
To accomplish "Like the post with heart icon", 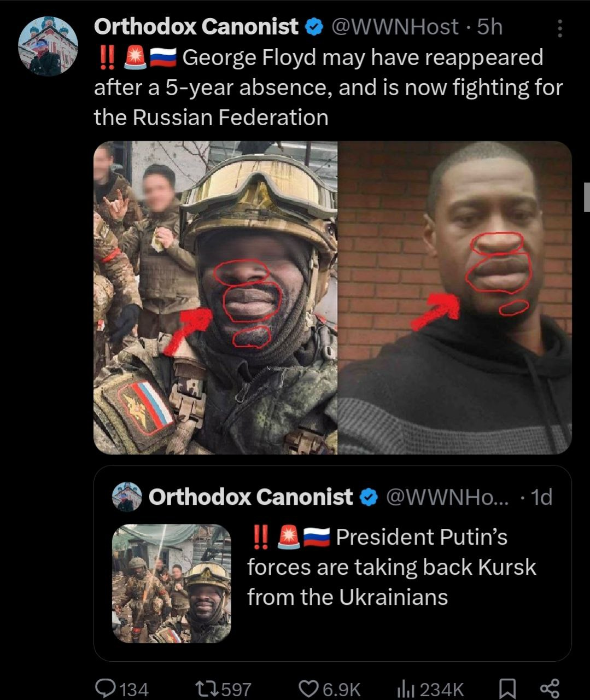I will (309, 688).
